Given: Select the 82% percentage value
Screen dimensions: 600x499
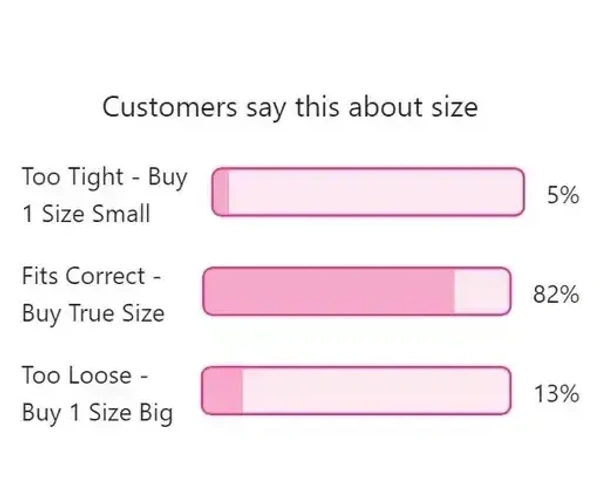Looking at the screenshot, I should [x=557, y=295].
